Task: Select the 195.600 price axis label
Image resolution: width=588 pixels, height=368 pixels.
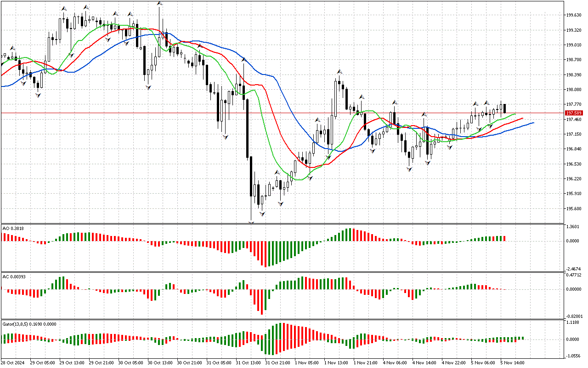Action: pyautogui.click(x=575, y=209)
